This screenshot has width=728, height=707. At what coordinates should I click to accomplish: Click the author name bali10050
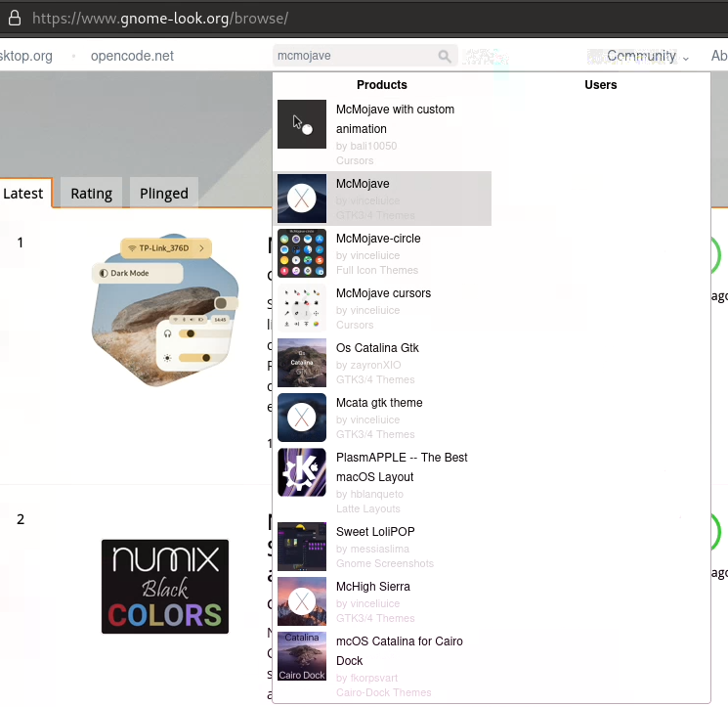(373, 146)
